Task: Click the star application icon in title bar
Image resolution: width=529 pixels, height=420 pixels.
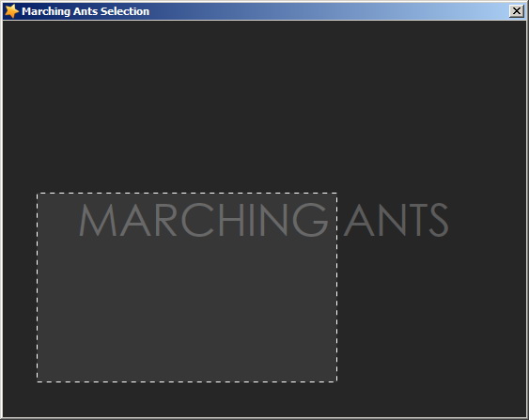Action: pos(11,11)
